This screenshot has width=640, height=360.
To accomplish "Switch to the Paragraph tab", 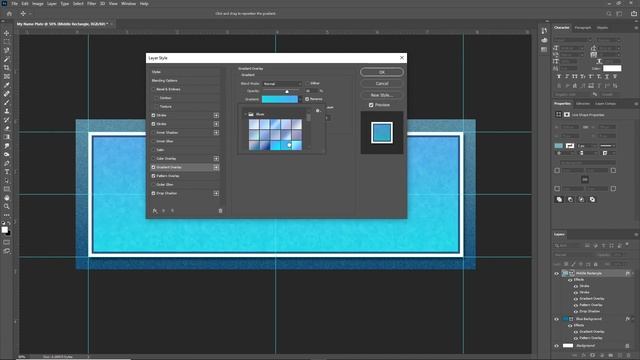I will click(x=582, y=28).
